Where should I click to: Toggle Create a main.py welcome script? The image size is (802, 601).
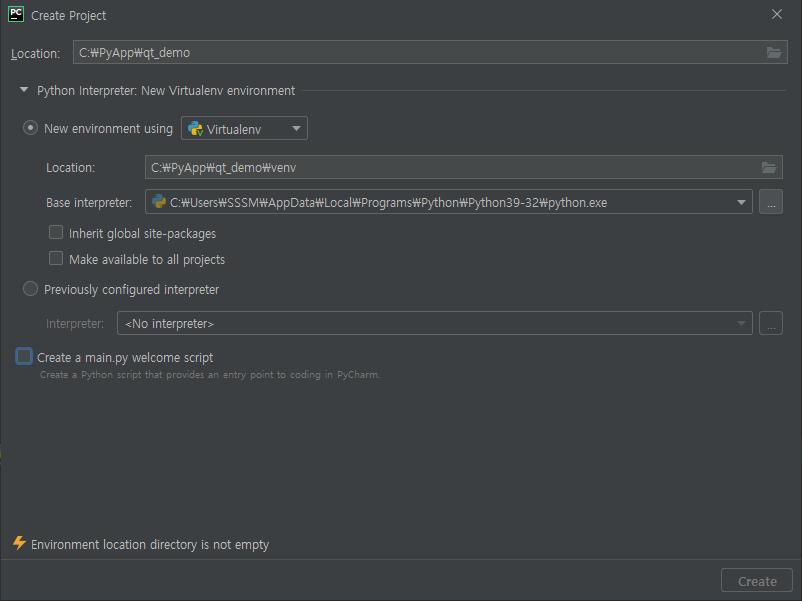pyautogui.click(x=24, y=357)
